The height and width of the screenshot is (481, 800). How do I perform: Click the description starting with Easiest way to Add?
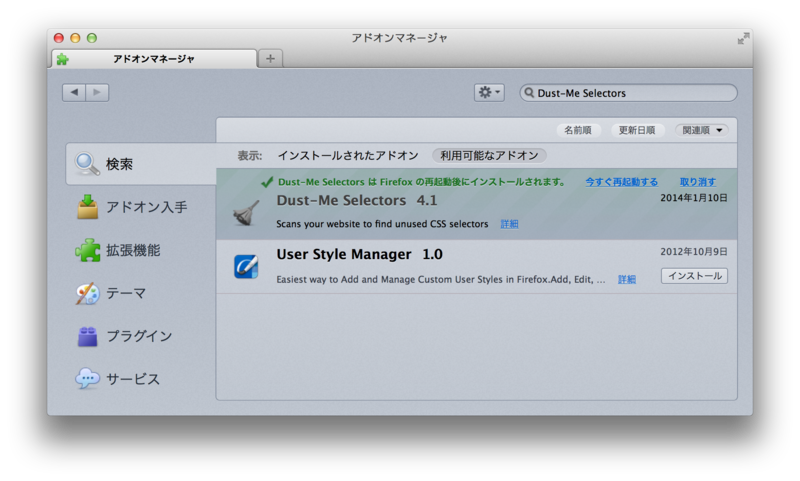[441, 280]
